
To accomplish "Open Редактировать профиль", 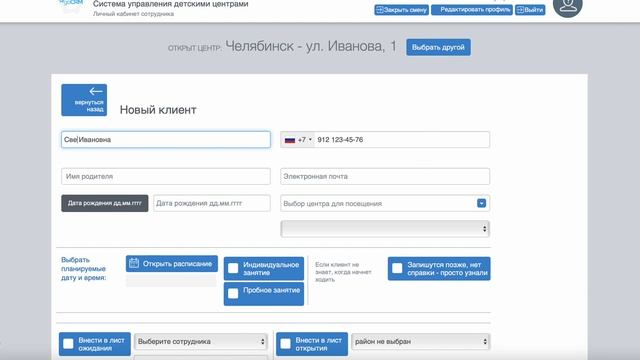I will (x=472, y=10).
